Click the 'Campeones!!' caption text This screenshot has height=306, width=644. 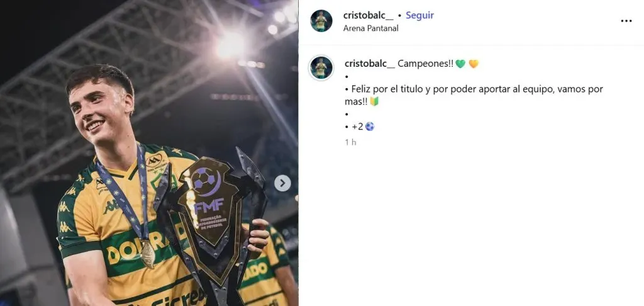click(426, 64)
